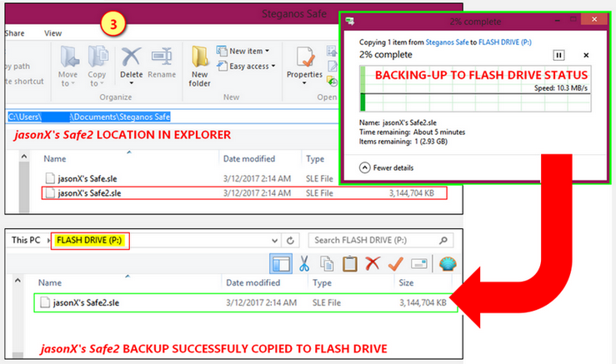Sort by Size column in flash drive window
Image resolution: width=616 pixels, height=364 pixels.
406,282
